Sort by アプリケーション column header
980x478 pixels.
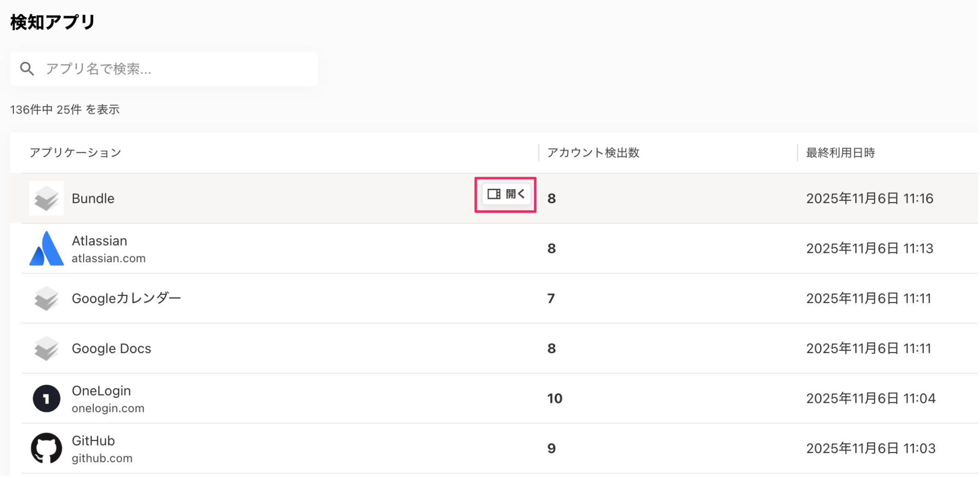coord(75,153)
